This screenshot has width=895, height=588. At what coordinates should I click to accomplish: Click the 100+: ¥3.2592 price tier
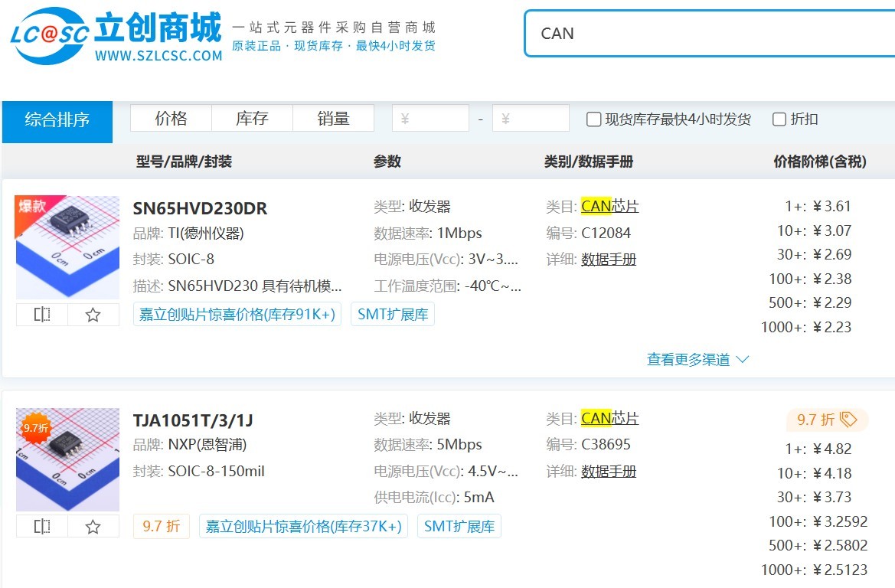coord(818,522)
